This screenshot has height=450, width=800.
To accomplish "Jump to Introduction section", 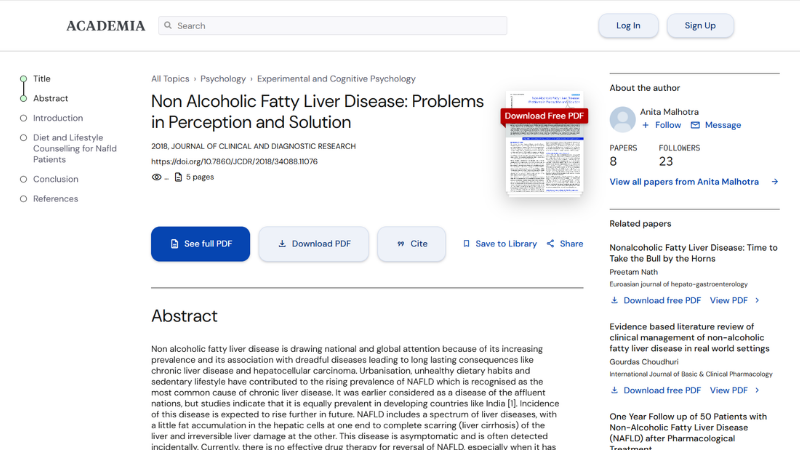I will [58, 118].
